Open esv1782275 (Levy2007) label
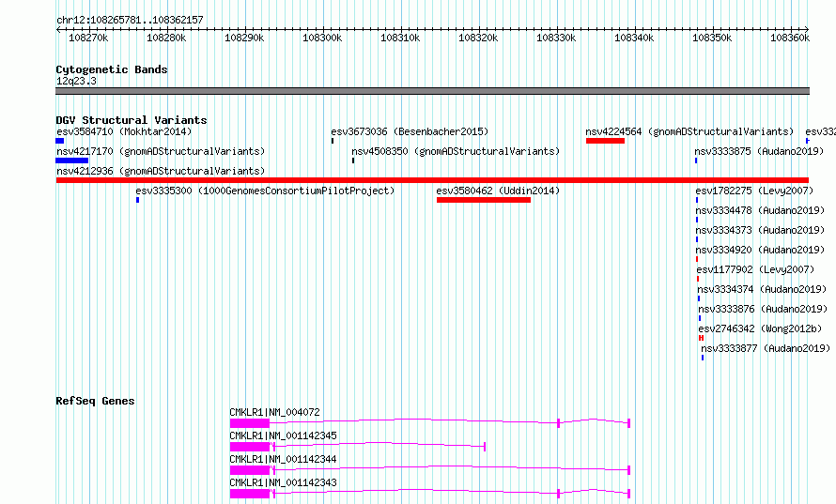This screenshot has width=836, height=504. (x=754, y=191)
